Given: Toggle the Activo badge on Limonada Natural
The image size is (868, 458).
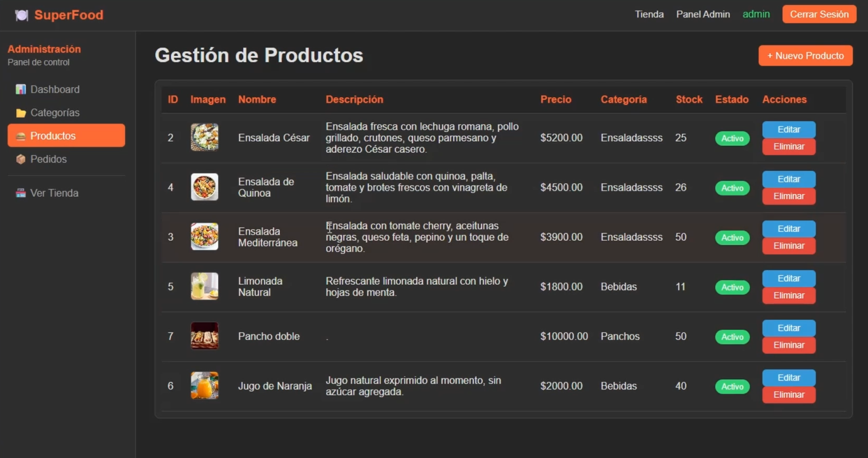Looking at the screenshot, I should 732,287.
